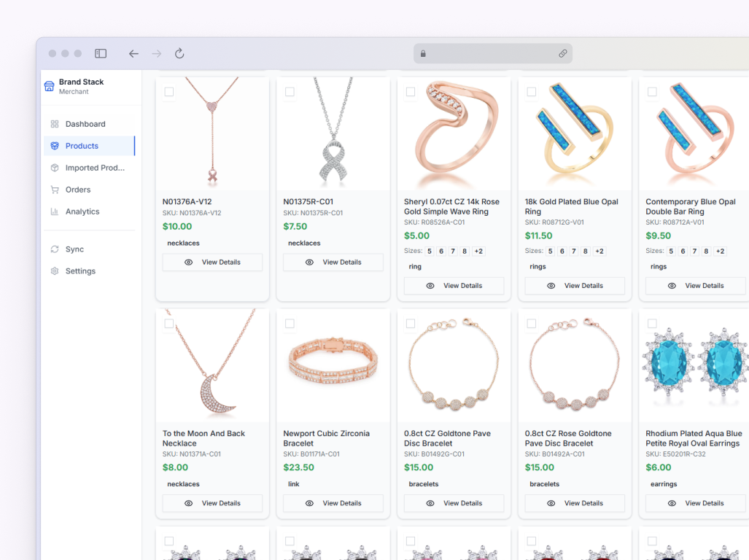The height and width of the screenshot is (560, 749).
Task: Select the N01376A-V12 necklace checkbox
Action: [x=169, y=92]
